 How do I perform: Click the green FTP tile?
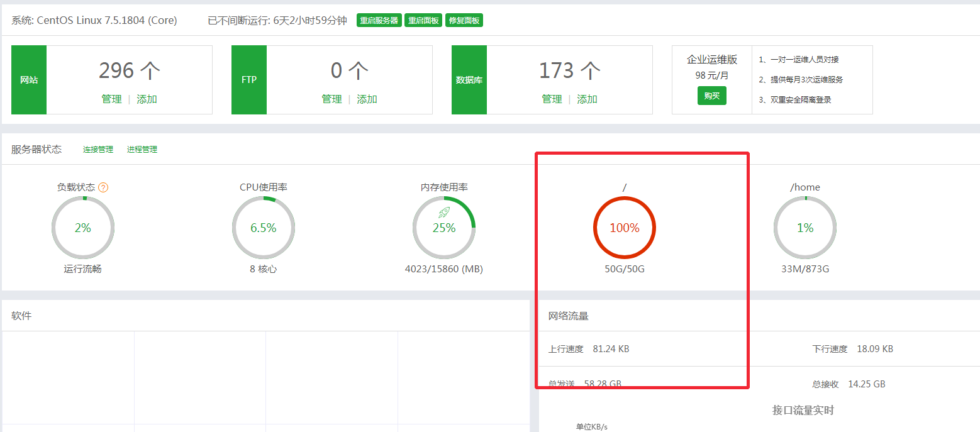(x=249, y=80)
